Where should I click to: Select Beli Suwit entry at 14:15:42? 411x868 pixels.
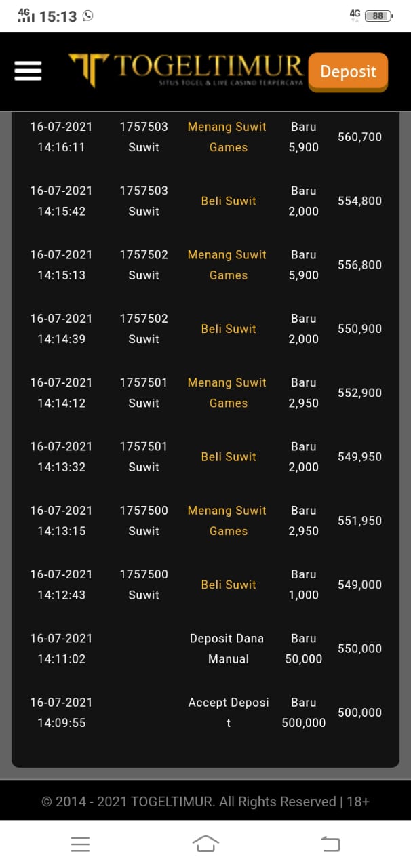click(229, 201)
